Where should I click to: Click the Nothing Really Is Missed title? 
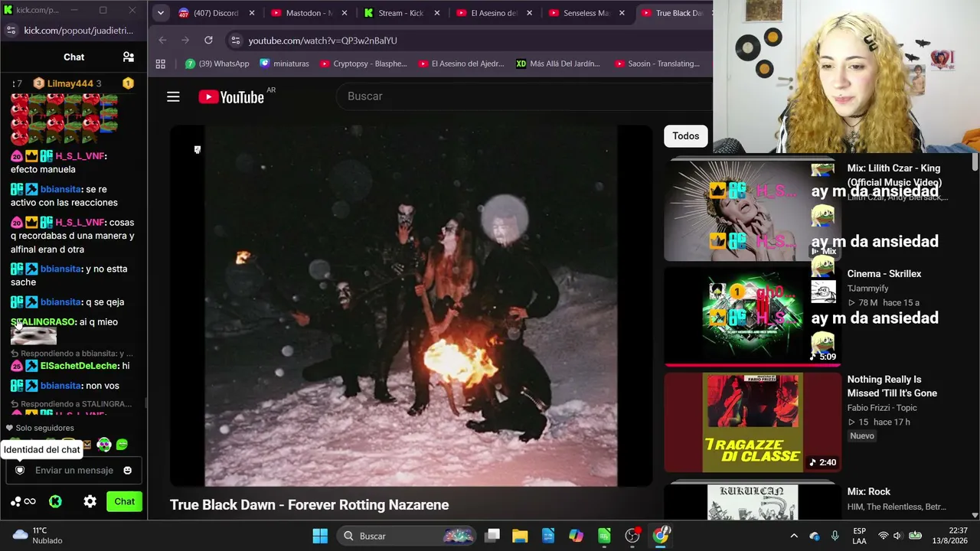click(892, 386)
